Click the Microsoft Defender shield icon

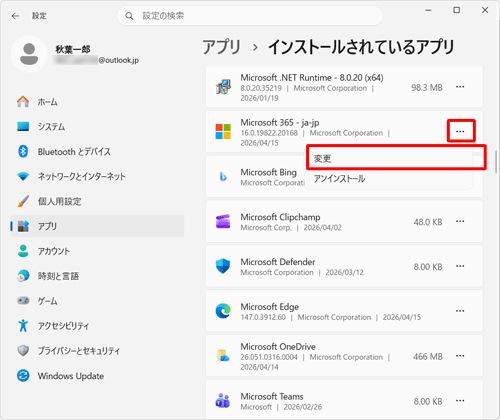coord(223,266)
